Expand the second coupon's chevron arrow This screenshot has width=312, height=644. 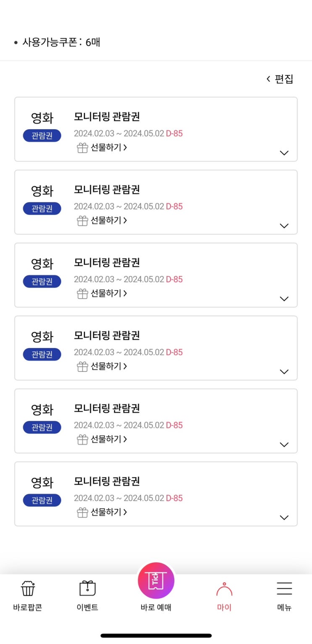[x=284, y=226]
